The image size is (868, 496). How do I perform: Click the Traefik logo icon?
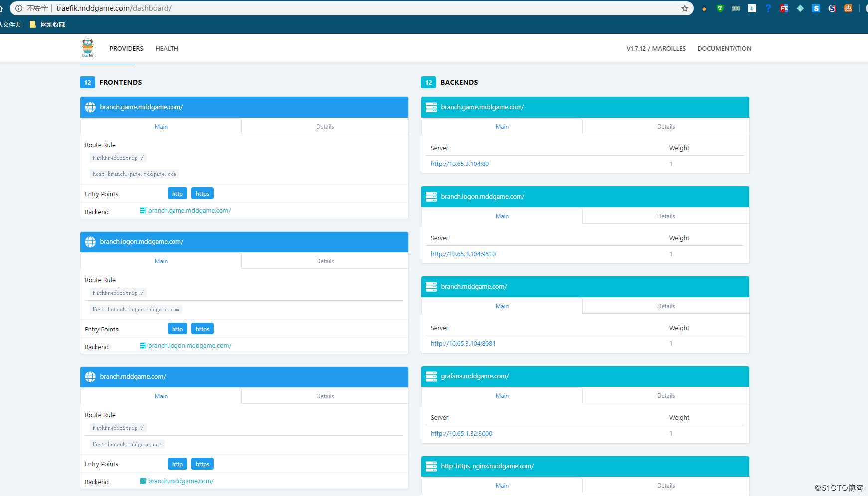click(88, 48)
